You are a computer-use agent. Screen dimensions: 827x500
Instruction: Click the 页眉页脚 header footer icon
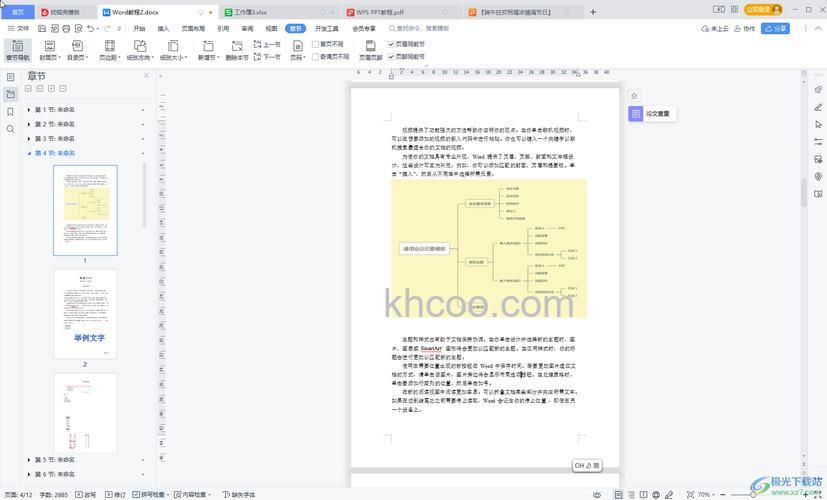coord(371,46)
